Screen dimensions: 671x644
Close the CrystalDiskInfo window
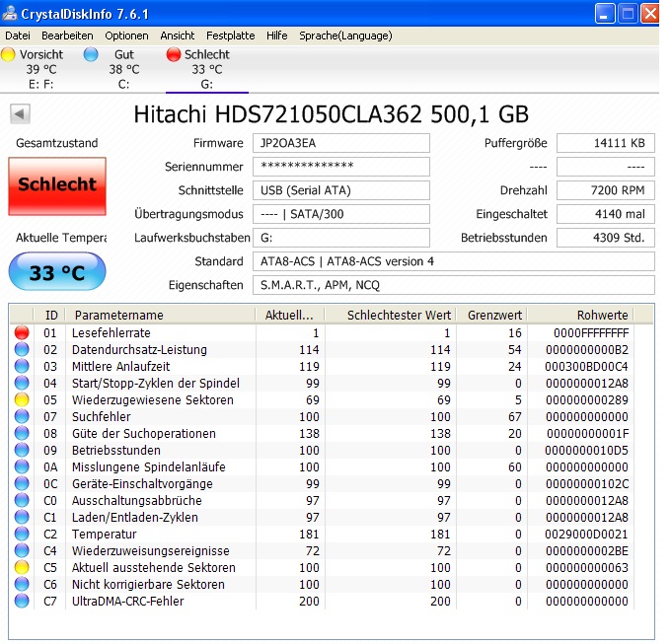click(x=649, y=13)
